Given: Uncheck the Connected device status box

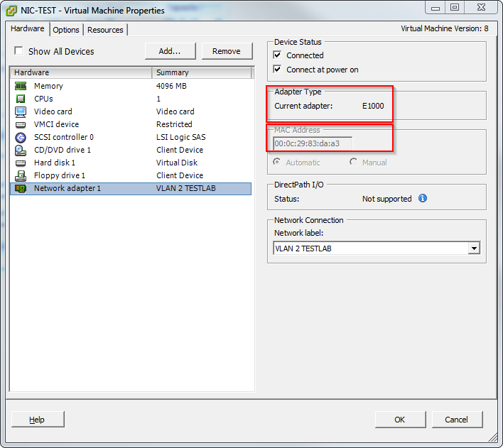Looking at the screenshot, I should coord(278,55).
